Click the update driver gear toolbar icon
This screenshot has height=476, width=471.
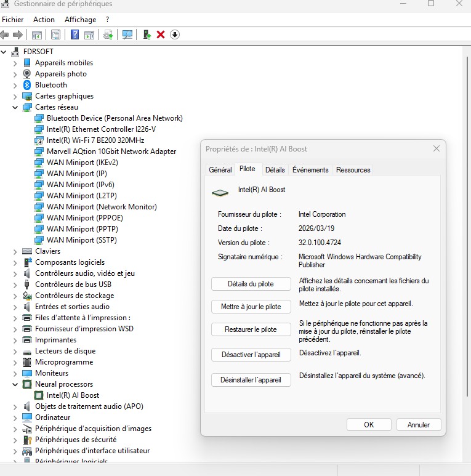(x=108, y=34)
